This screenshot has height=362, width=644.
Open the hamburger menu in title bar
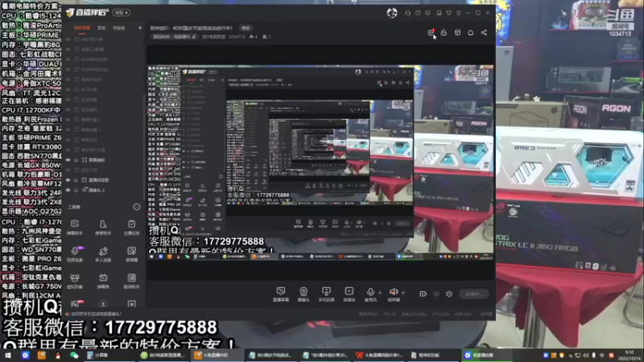point(458,13)
